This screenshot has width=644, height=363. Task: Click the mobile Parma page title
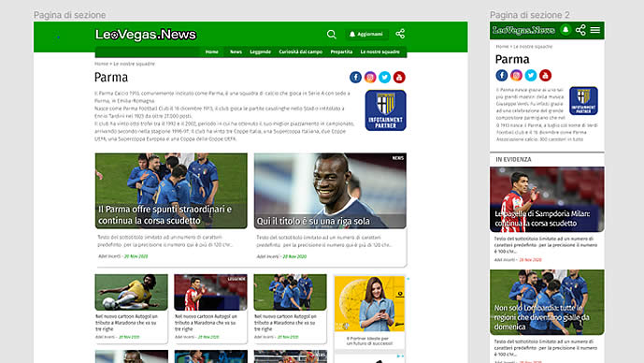[512, 59]
